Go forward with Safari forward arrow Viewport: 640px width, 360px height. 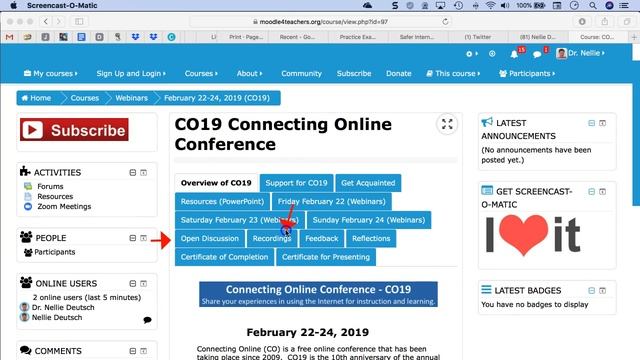pos(59,21)
